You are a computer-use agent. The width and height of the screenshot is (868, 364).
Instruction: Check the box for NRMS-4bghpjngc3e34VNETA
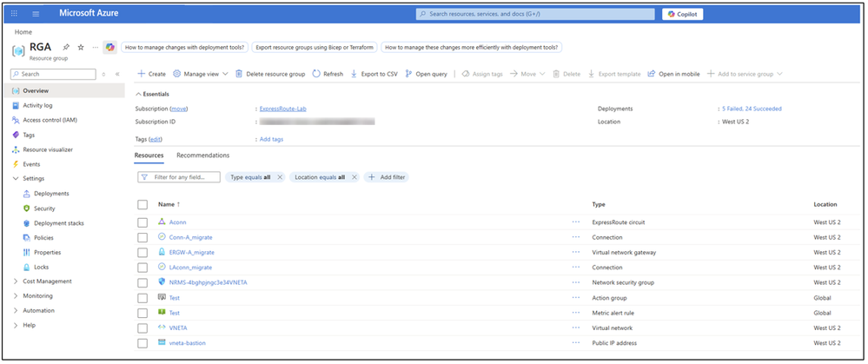click(x=142, y=282)
